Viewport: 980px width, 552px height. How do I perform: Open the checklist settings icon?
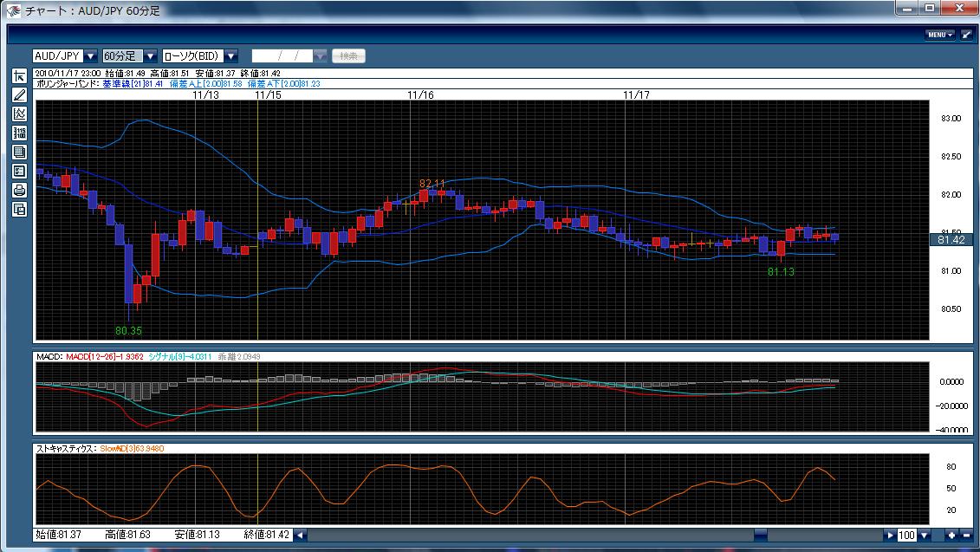pos(19,171)
